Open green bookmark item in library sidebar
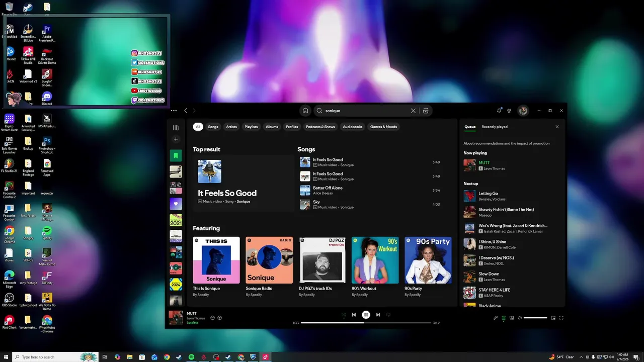Image resolution: width=644 pixels, height=362 pixels. coord(176,155)
